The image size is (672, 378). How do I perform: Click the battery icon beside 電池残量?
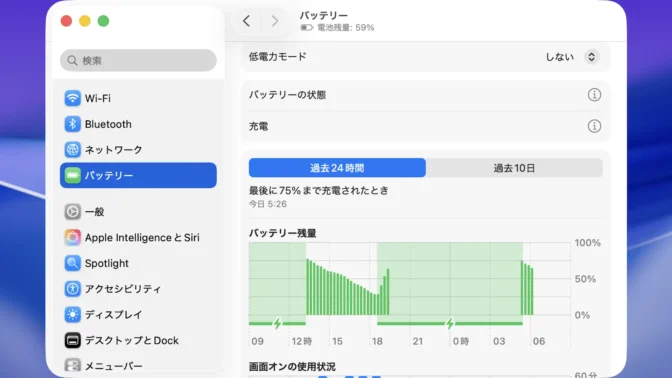(x=307, y=28)
